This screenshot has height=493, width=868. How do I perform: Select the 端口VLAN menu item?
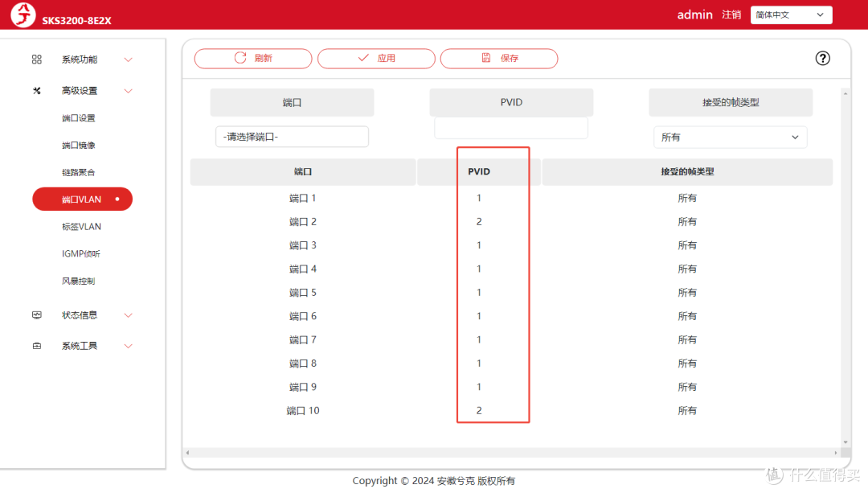(x=83, y=199)
